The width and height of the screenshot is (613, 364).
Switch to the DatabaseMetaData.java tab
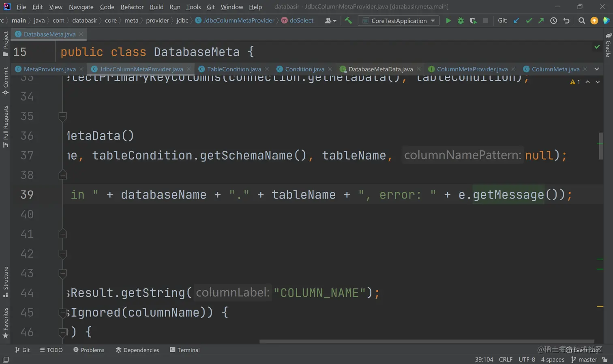[x=381, y=69]
